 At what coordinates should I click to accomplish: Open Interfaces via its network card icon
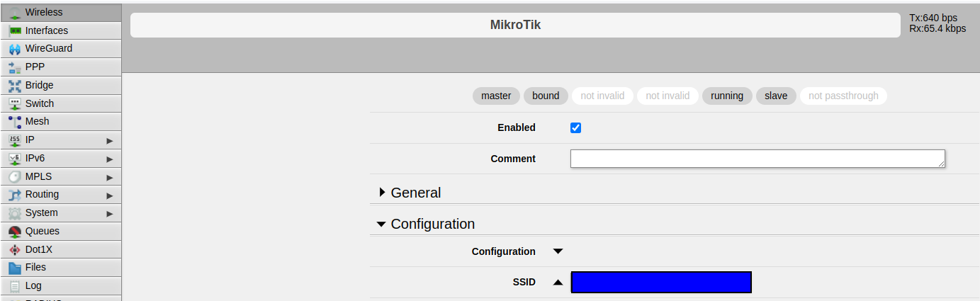[x=15, y=31]
